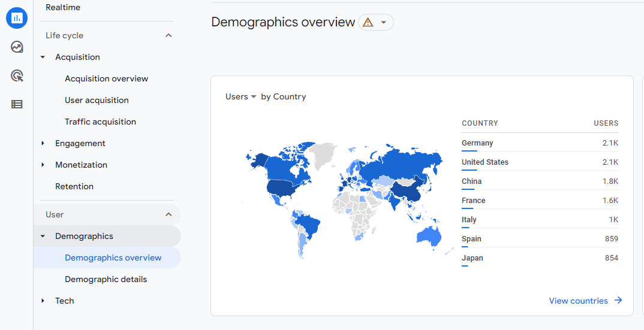Open the Retention report
The image size is (644, 330).
pos(74,186)
